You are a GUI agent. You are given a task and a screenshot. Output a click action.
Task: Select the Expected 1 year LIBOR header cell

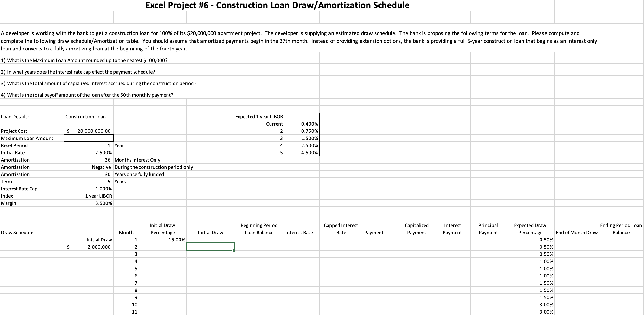259,116
